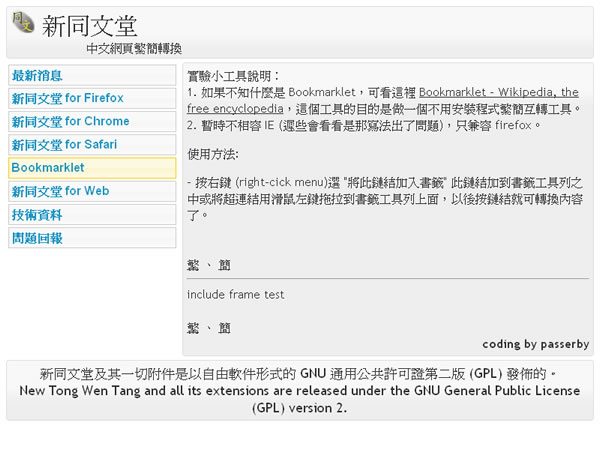Click the 'coding by passerby' credit
600x450 pixels.
point(535,344)
